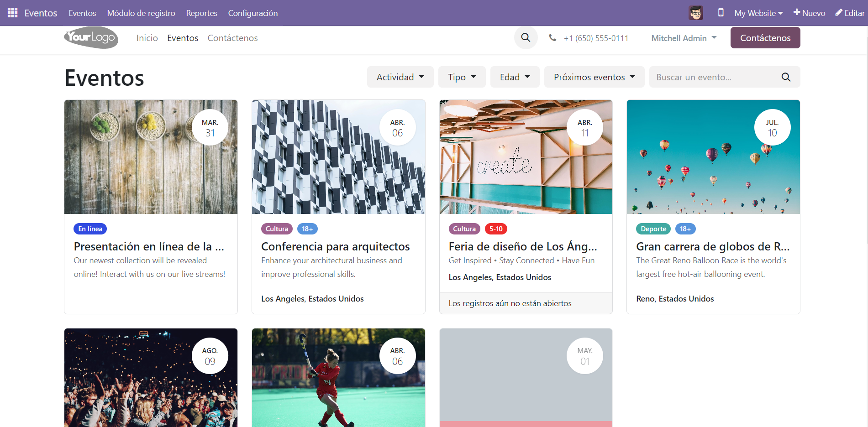Click 'Los registros aún no están abiertos' text
This screenshot has height=427, width=868.
pos(510,303)
